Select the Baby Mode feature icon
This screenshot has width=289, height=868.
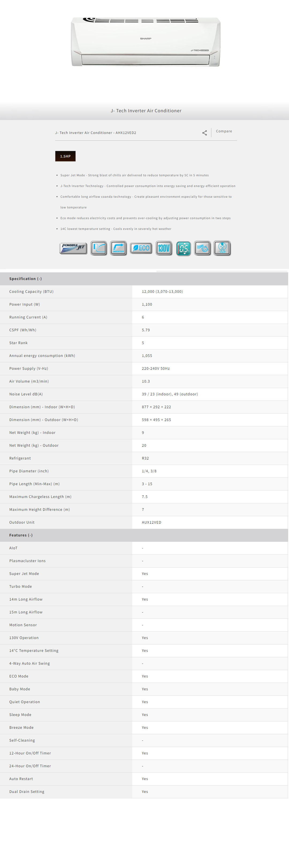coord(203,248)
